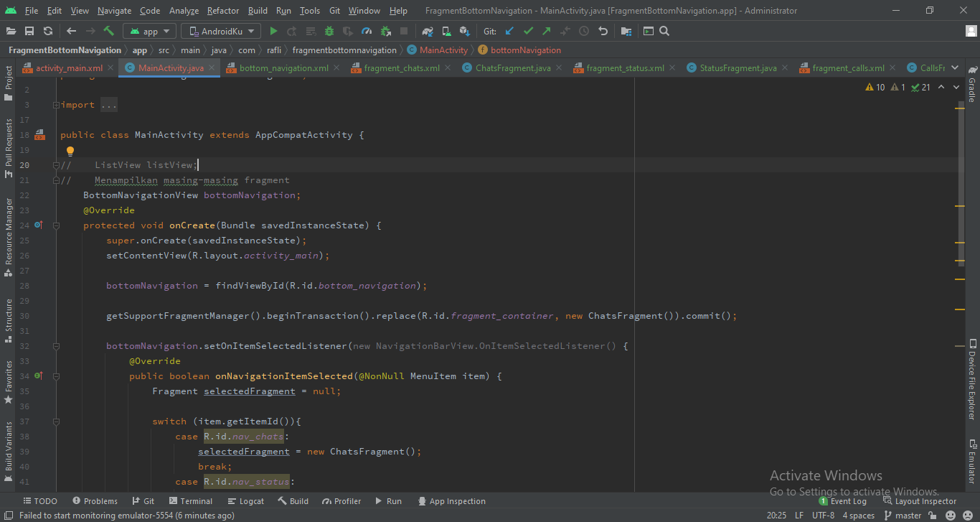Switch to ChatsFragment.java tab

point(513,67)
